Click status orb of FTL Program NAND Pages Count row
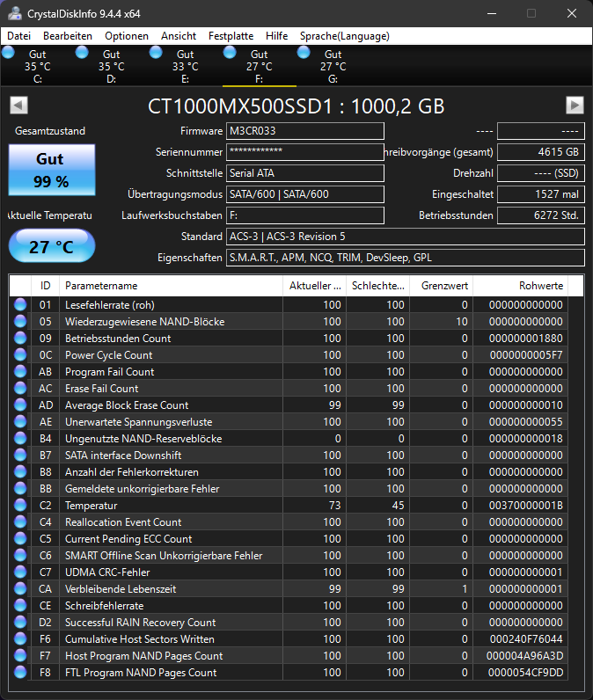The width and height of the screenshot is (593, 700). [20, 673]
